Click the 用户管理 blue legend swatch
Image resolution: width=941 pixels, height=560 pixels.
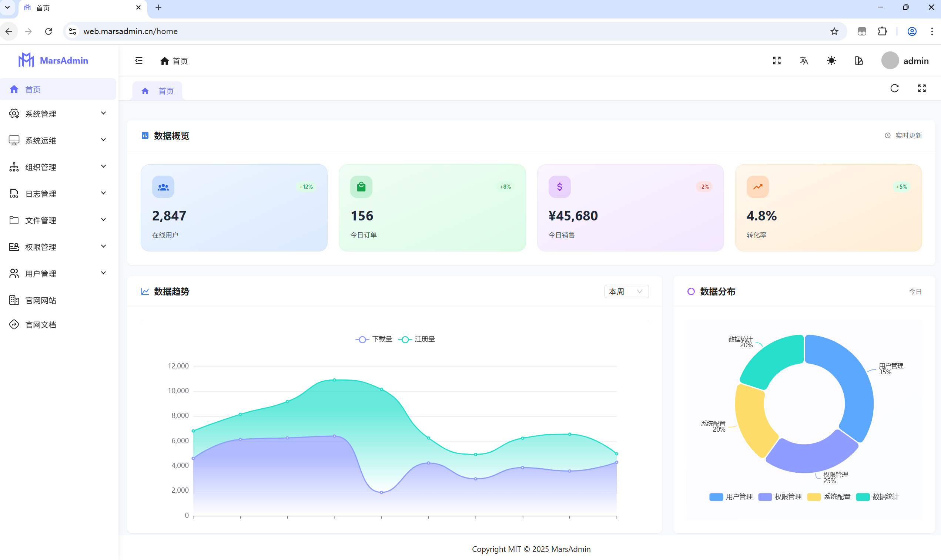(716, 497)
